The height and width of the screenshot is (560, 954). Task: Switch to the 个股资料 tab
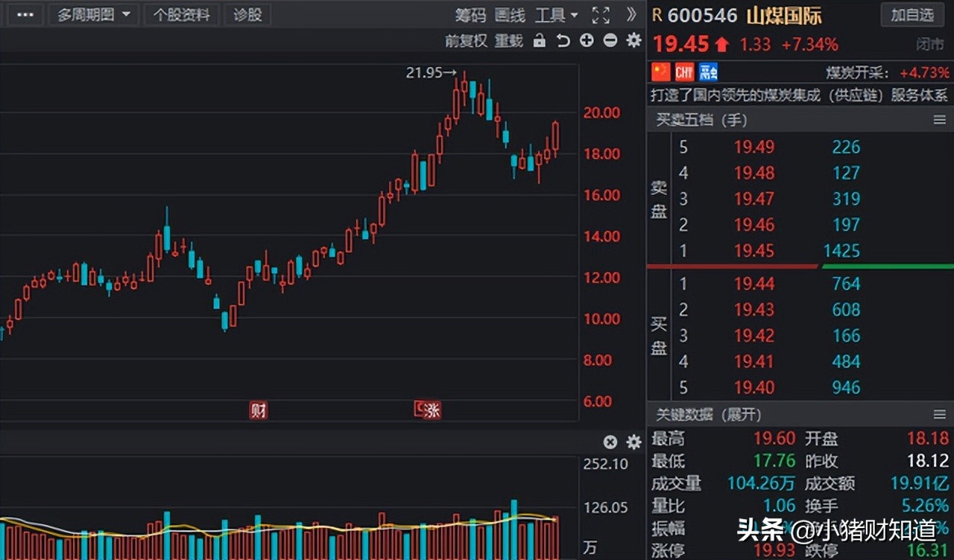[181, 15]
